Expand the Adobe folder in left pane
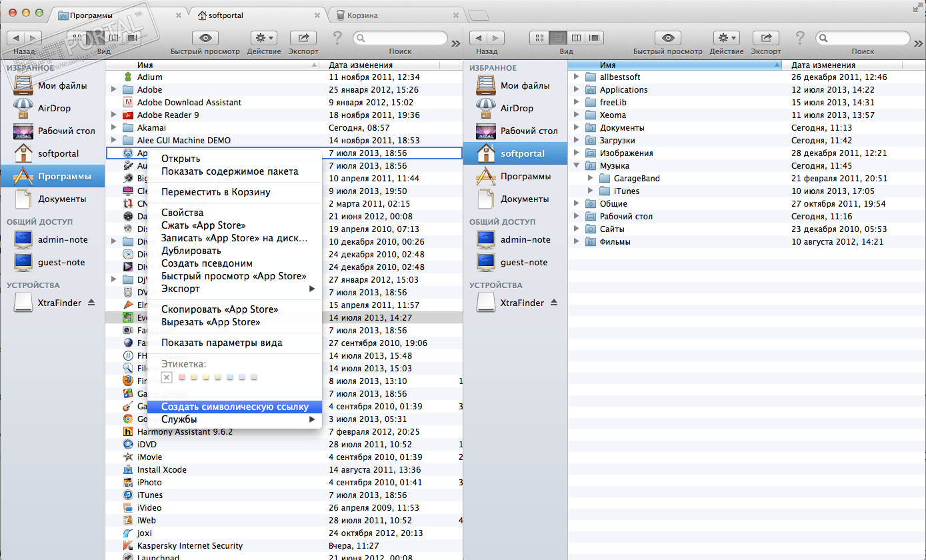Image resolution: width=926 pixels, height=560 pixels. pos(114,90)
